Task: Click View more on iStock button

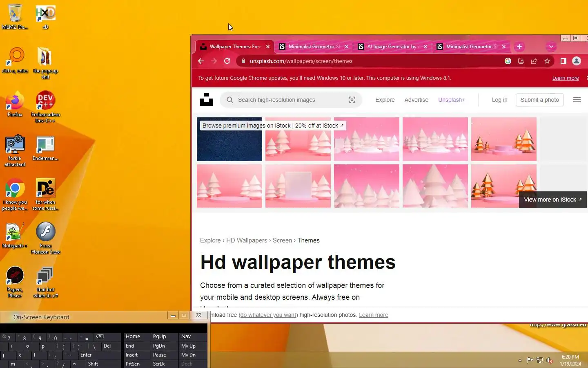Action: pos(553,200)
